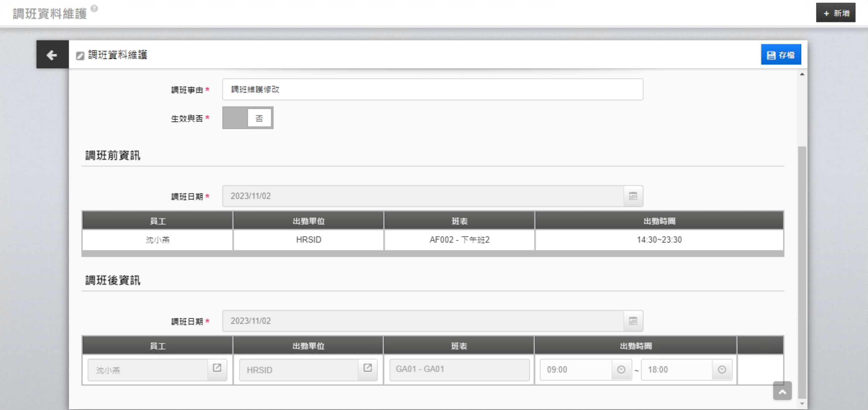Viewport: 868px width, 410px height.
Task: Open calendar picker for 調班後 調班日期
Action: tap(633, 321)
